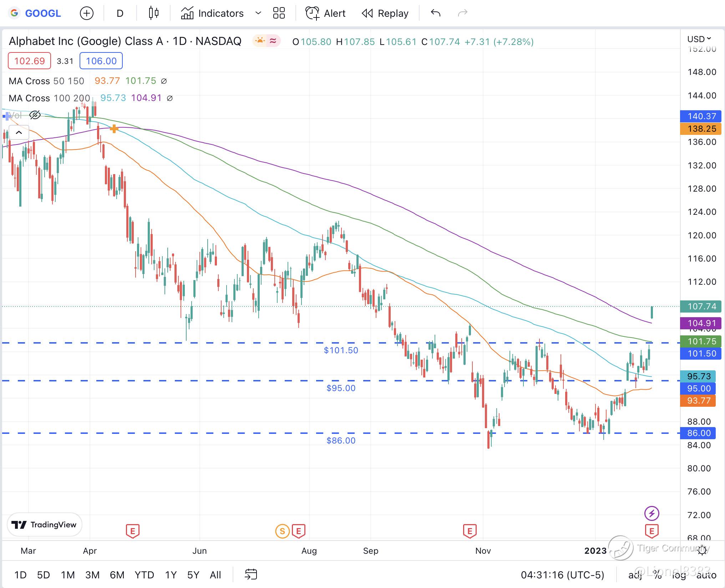Click the November earnings E marker
Viewport: 725px width, 588px height.
tap(470, 531)
